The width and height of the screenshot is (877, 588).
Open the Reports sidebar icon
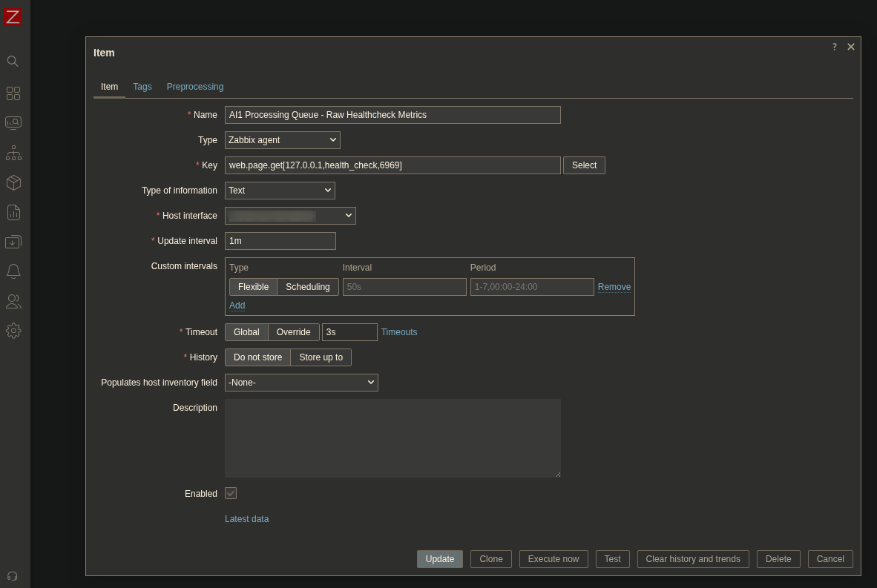pos(13,212)
